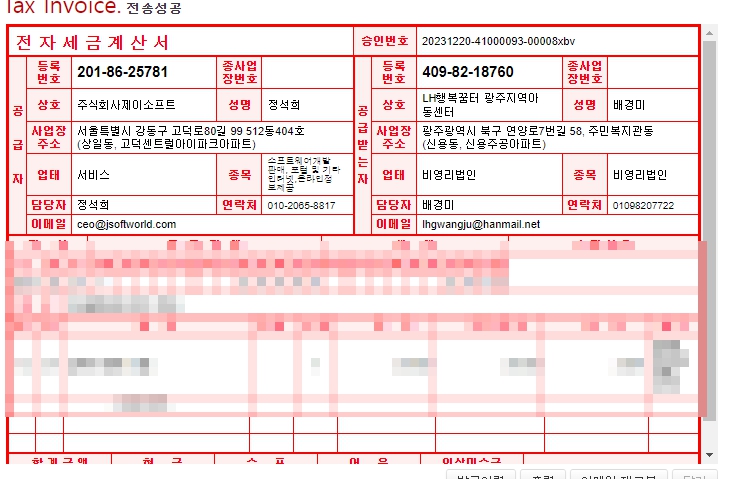The width and height of the screenshot is (729, 479).
Task: Click supplier 종사업장번호 label
Action: pyautogui.click(x=239, y=72)
